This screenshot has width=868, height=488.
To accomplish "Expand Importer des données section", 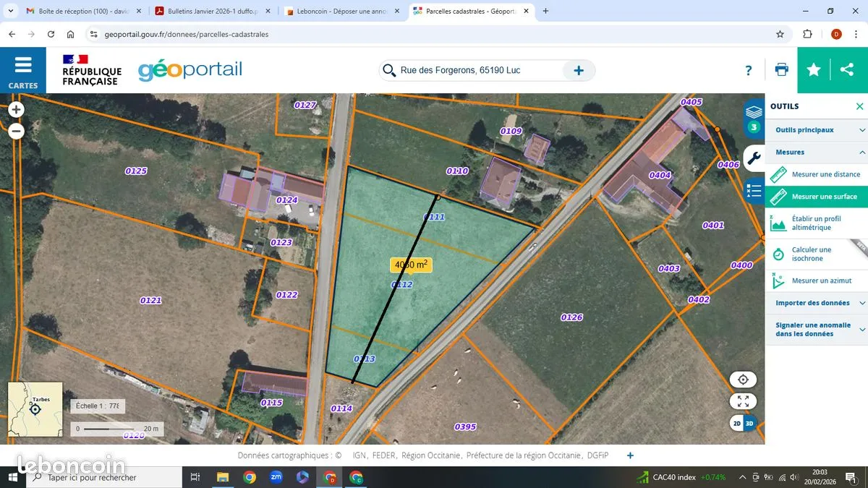I will click(816, 303).
